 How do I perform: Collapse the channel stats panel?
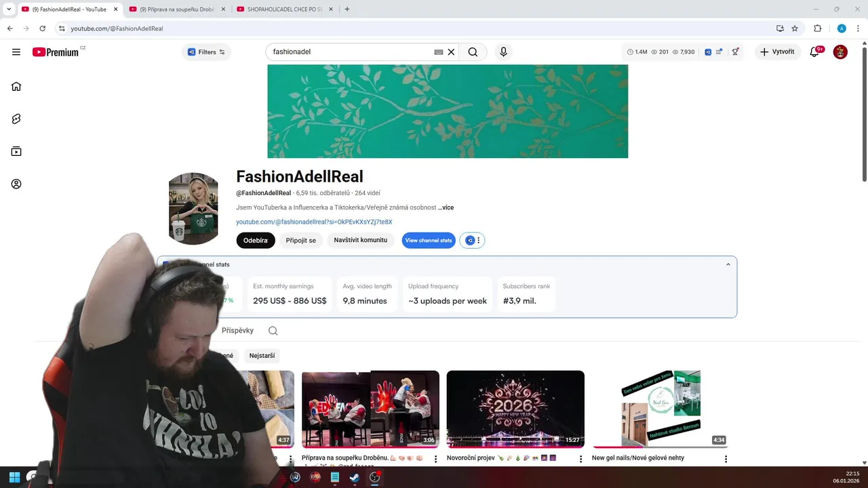coord(728,264)
